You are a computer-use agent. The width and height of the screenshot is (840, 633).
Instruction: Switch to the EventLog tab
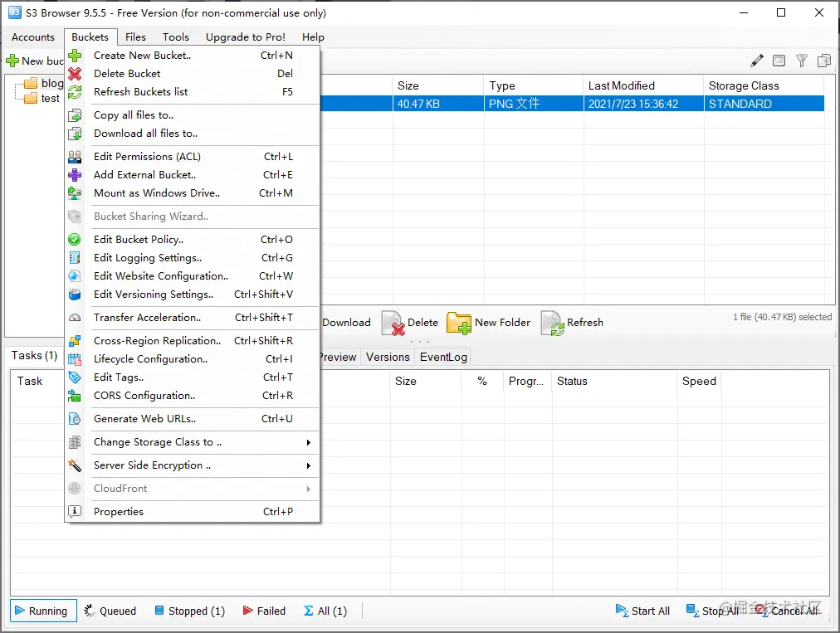[x=443, y=358]
